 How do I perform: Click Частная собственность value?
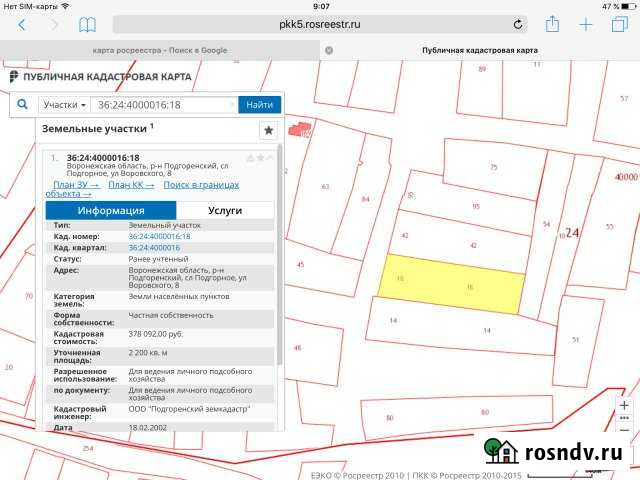(x=171, y=316)
